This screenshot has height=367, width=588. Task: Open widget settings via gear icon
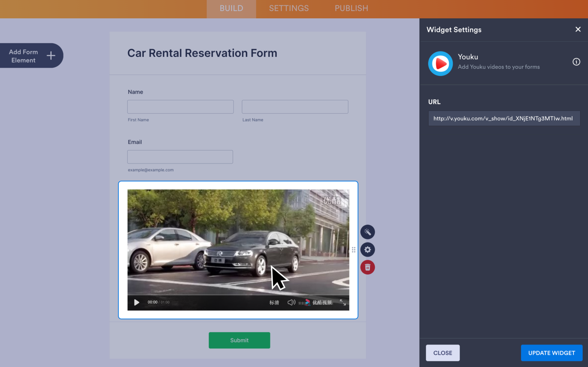click(367, 250)
